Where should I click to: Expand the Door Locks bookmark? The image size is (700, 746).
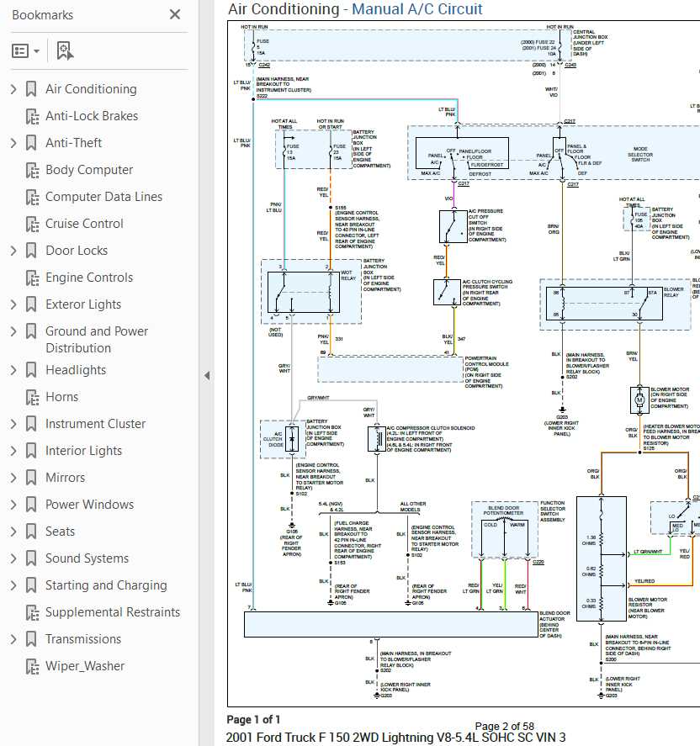coord(13,251)
